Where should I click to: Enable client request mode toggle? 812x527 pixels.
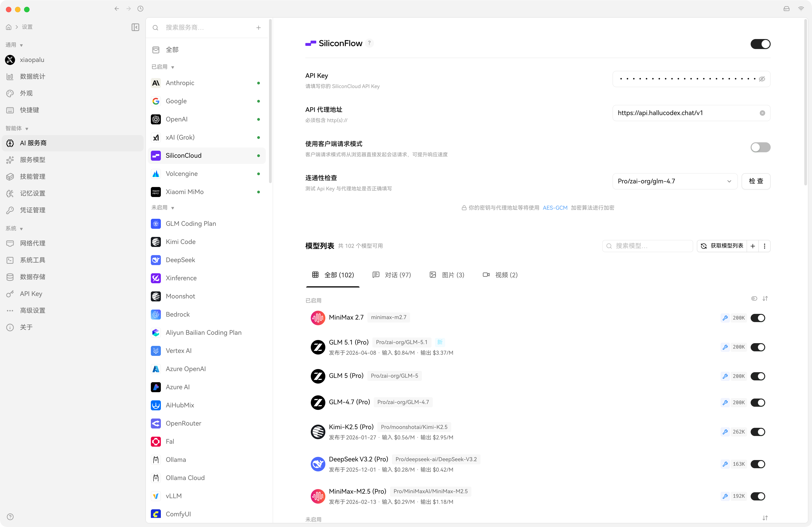pos(760,147)
